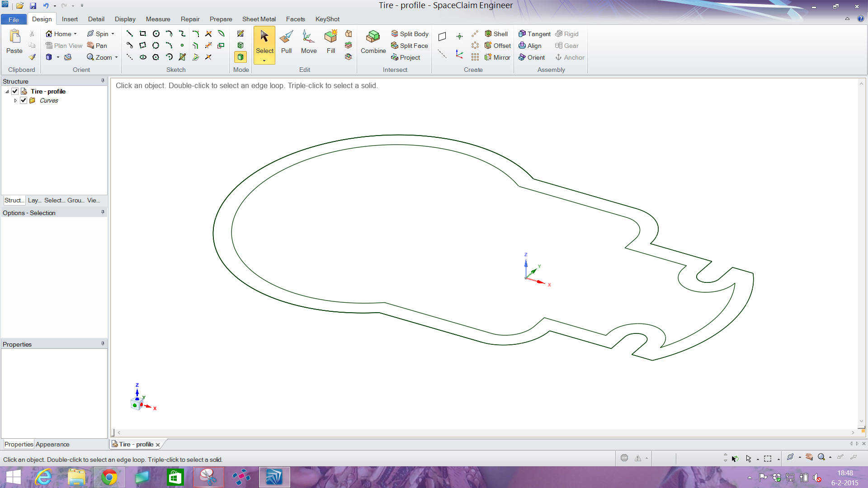Insert an Axis line from Create group
The height and width of the screenshot is (488, 868).
(442, 54)
